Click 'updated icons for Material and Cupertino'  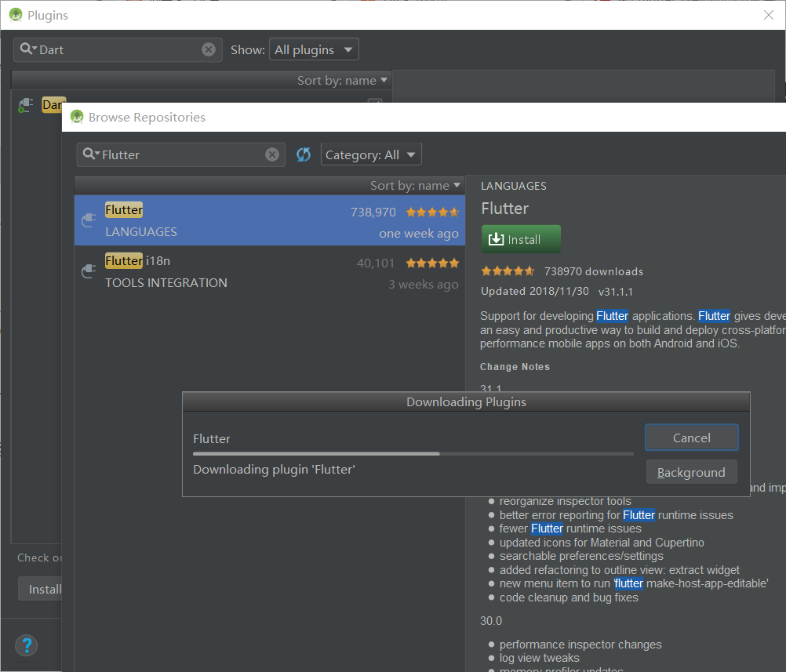602,543
